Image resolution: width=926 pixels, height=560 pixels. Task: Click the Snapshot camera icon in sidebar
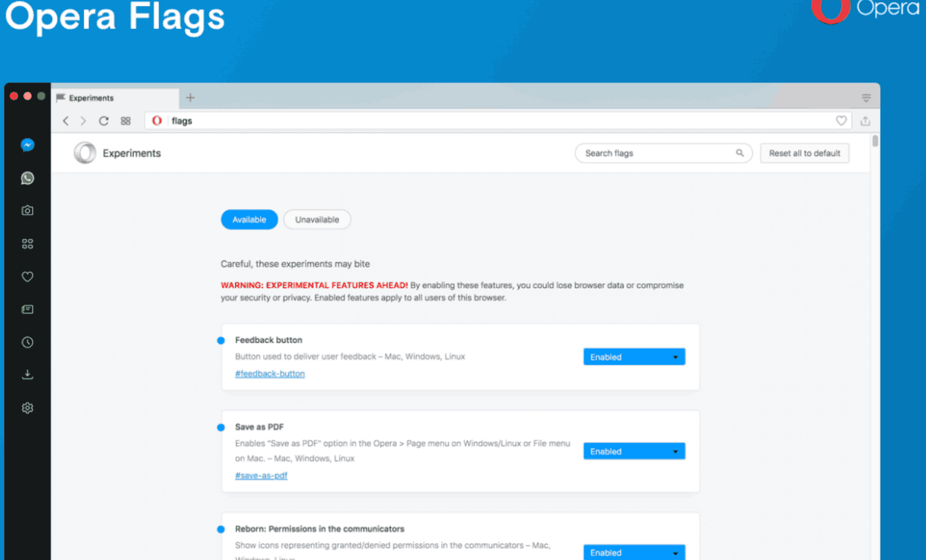click(x=27, y=210)
